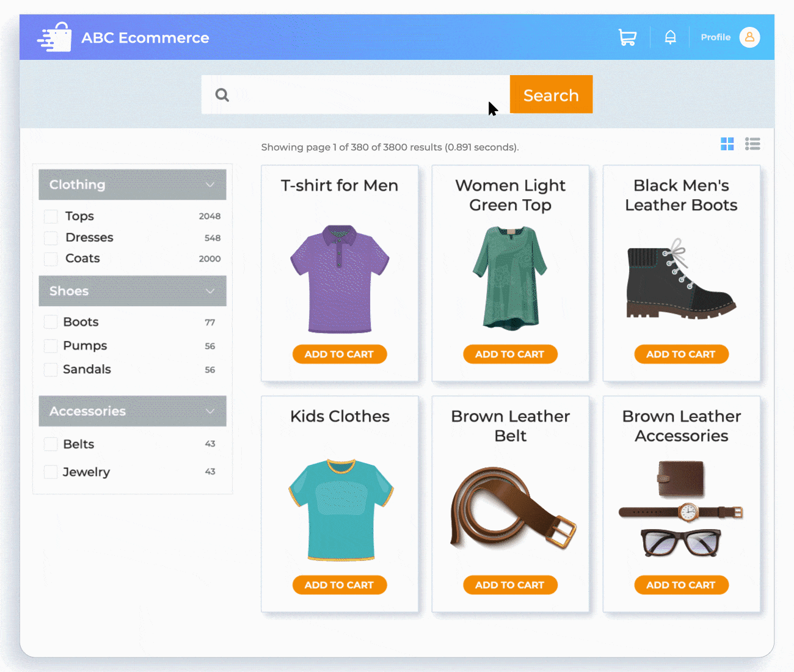The height and width of the screenshot is (672, 794).
Task: Add Black Men's Leather Boots to cart
Action: (x=681, y=354)
